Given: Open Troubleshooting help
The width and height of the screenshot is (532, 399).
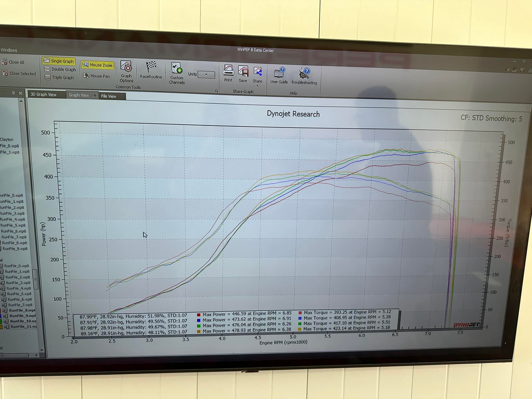Looking at the screenshot, I should click(x=304, y=76).
